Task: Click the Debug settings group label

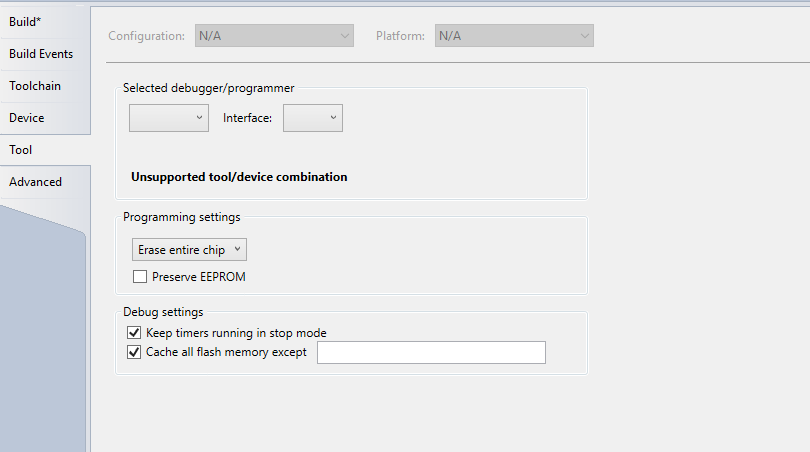Action: [x=163, y=312]
